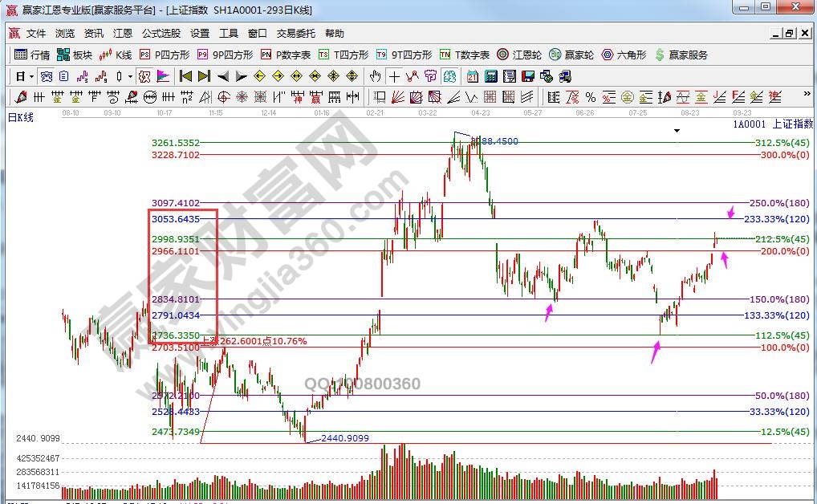The image size is (817, 504).
Task: Select the hand pan tool
Action: (375, 76)
